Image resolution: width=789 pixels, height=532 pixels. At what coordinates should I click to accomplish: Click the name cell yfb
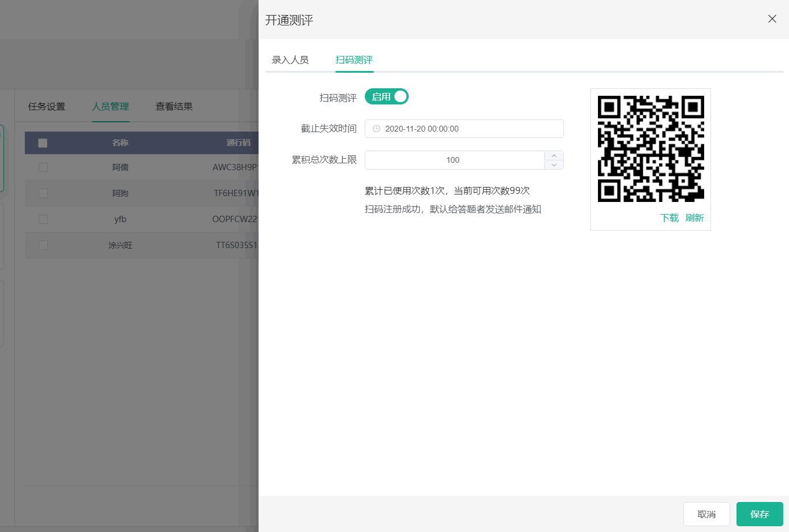click(120, 219)
